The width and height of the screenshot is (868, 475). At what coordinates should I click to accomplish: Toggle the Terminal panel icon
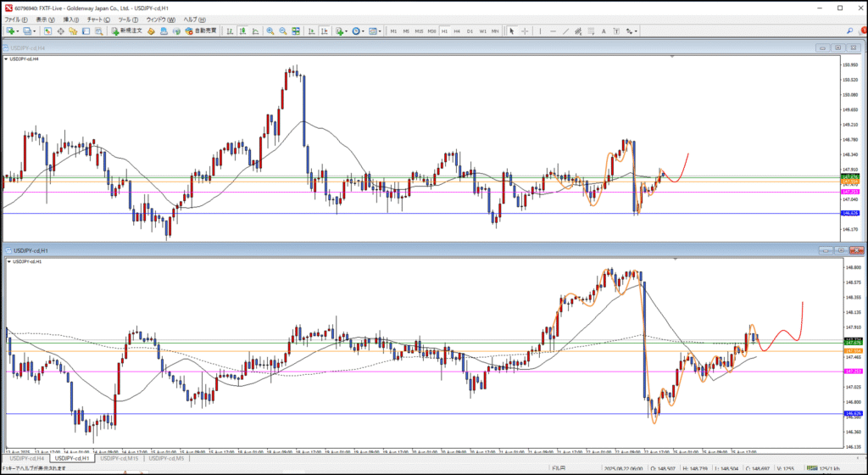click(x=86, y=31)
